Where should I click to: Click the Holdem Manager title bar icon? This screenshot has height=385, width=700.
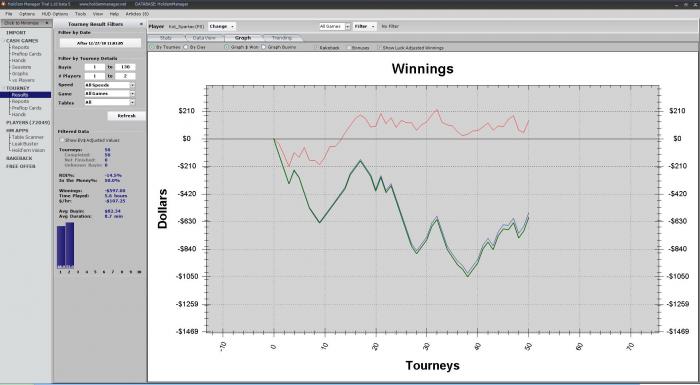pyautogui.click(x=3, y=4)
